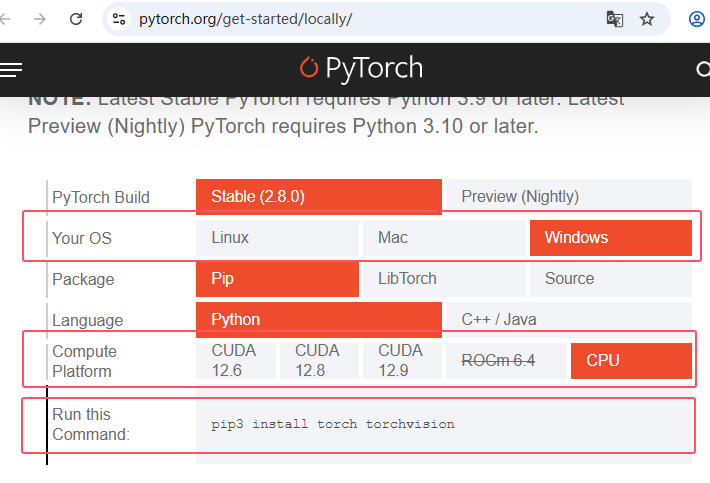Select LibTorch package option
This screenshot has width=710, height=483.
(x=444, y=279)
